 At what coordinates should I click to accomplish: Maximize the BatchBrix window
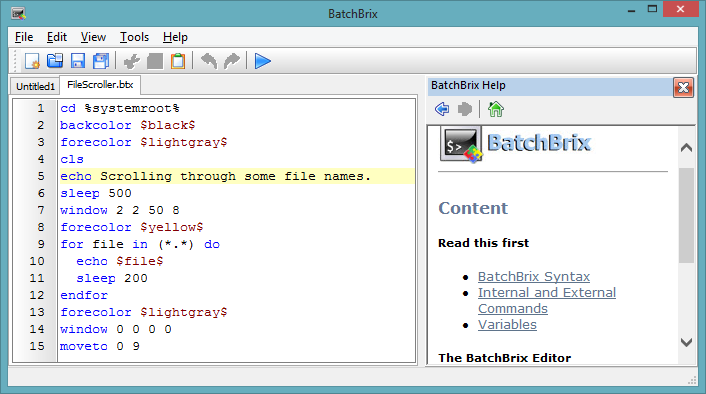pyautogui.click(x=652, y=9)
